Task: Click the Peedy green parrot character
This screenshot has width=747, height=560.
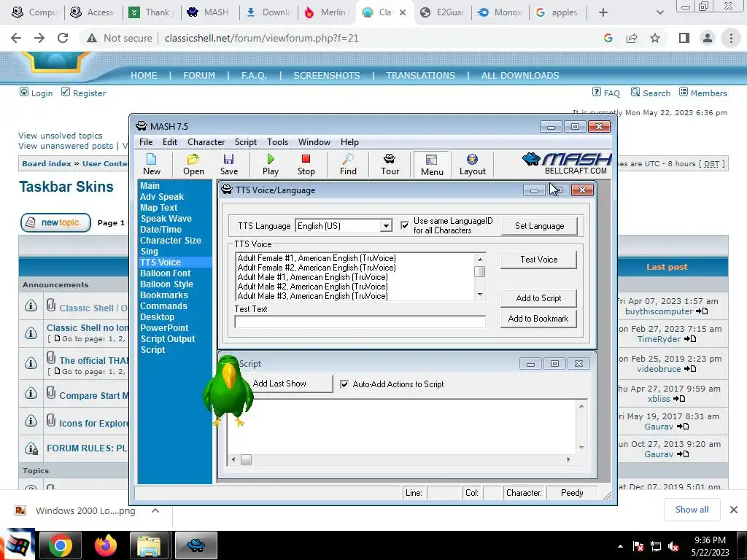Action: coord(228,391)
